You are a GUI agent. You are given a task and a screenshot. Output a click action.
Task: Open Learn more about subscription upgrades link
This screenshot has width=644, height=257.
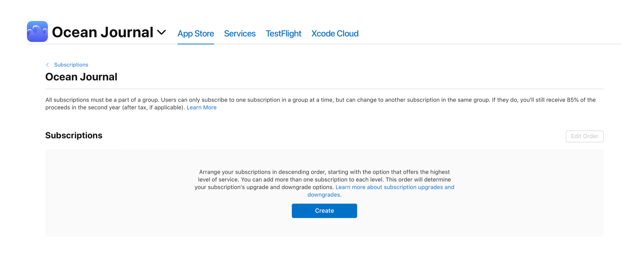[x=395, y=187]
